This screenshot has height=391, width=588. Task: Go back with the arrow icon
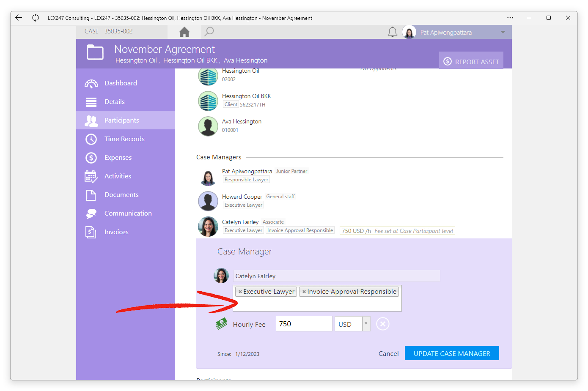19,18
